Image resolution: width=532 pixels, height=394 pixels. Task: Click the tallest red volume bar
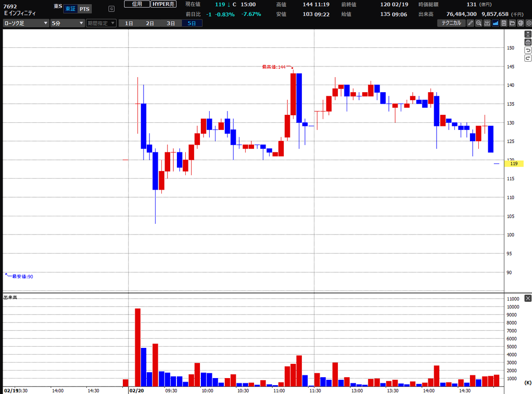pos(137,347)
